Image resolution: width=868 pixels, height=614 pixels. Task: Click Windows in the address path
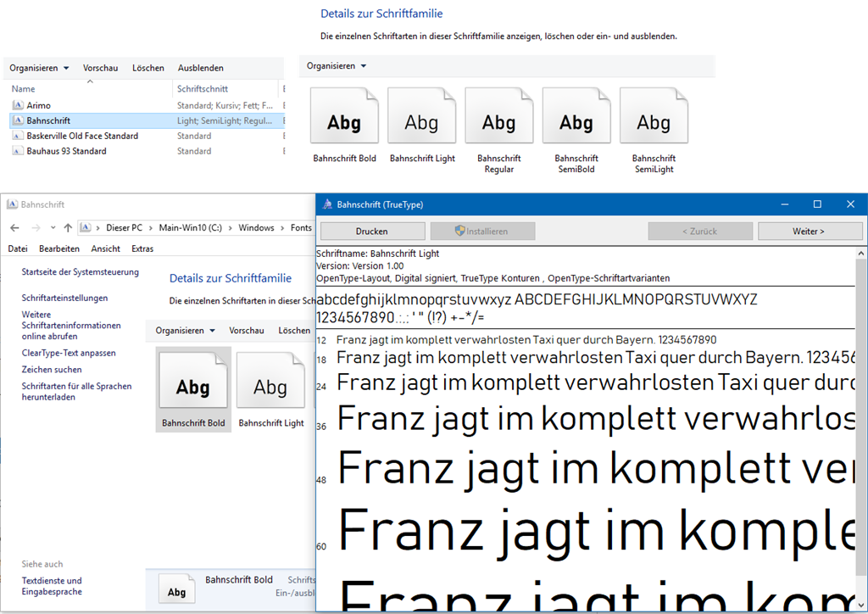[x=256, y=227]
